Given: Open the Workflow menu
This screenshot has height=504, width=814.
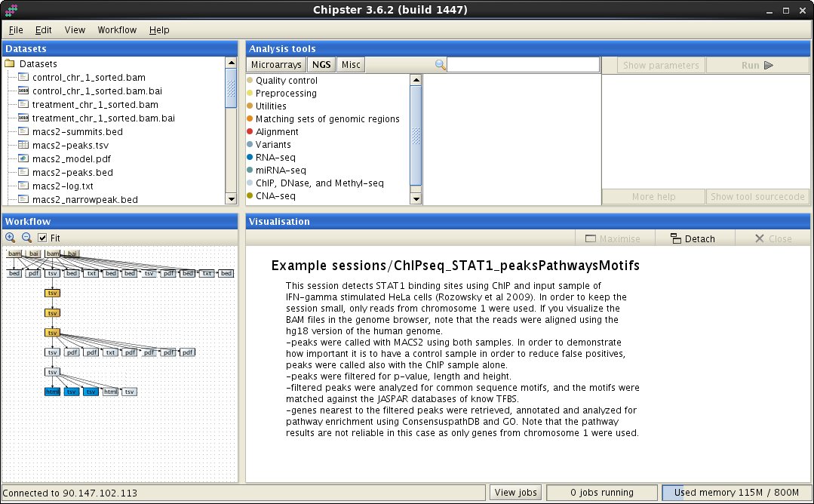Looking at the screenshot, I should click(x=117, y=30).
